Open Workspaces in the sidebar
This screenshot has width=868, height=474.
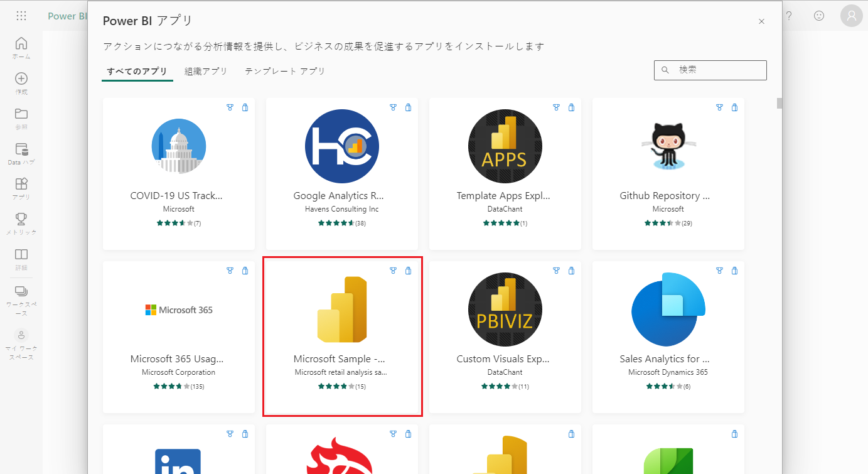pos(21,301)
